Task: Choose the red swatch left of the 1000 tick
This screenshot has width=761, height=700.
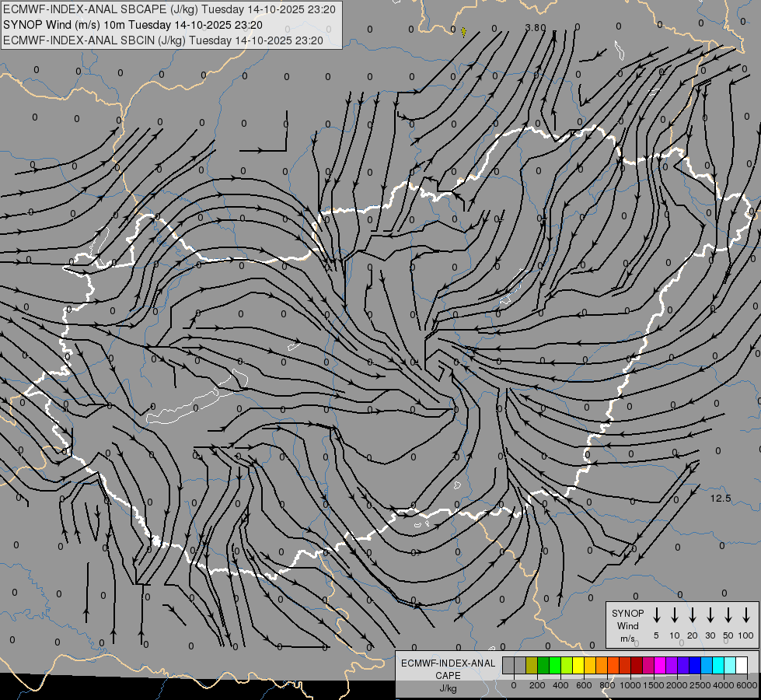Action: (x=625, y=665)
